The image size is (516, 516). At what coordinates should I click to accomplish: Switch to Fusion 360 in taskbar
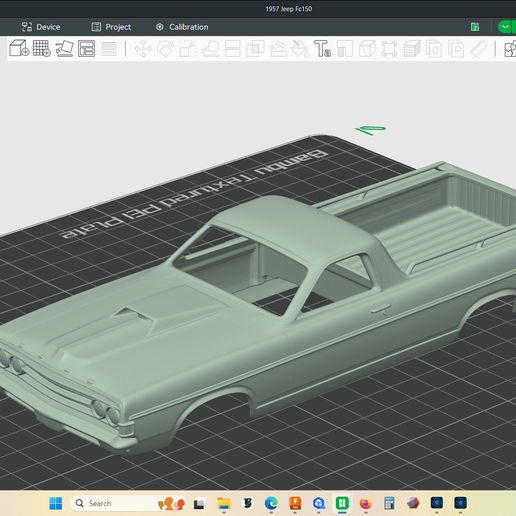pos(295,503)
